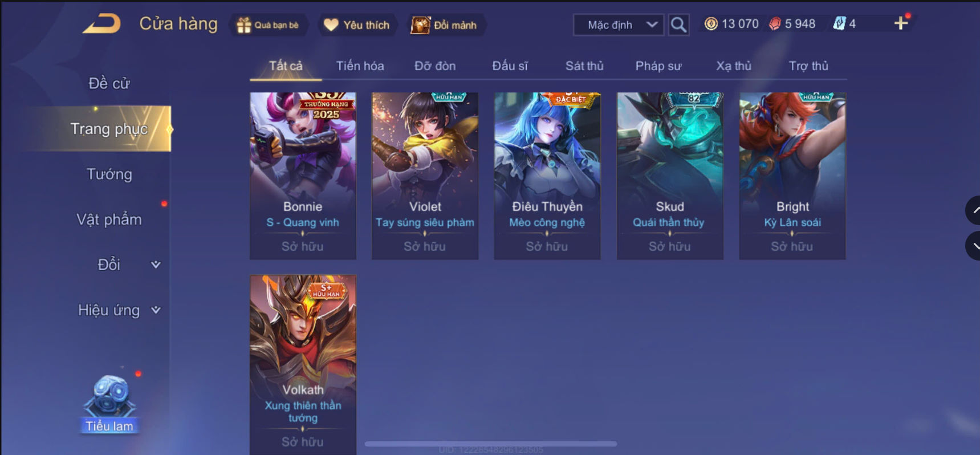Expand the Đổi sidebar section
This screenshot has width=980, height=455.
point(155,265)
